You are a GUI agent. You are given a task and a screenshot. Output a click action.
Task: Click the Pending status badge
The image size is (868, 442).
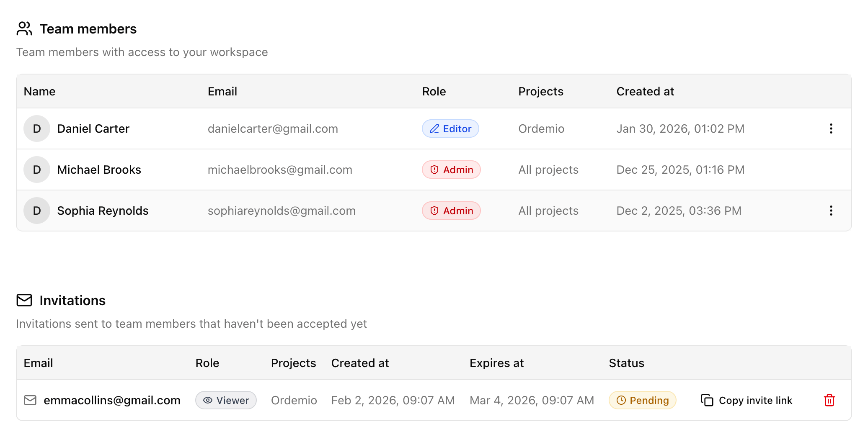643,400
